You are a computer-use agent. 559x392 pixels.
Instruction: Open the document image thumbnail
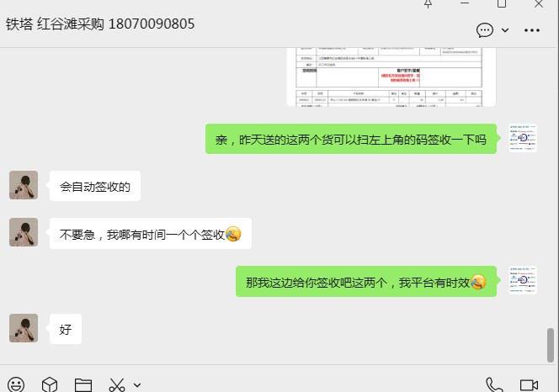[391, 77]
